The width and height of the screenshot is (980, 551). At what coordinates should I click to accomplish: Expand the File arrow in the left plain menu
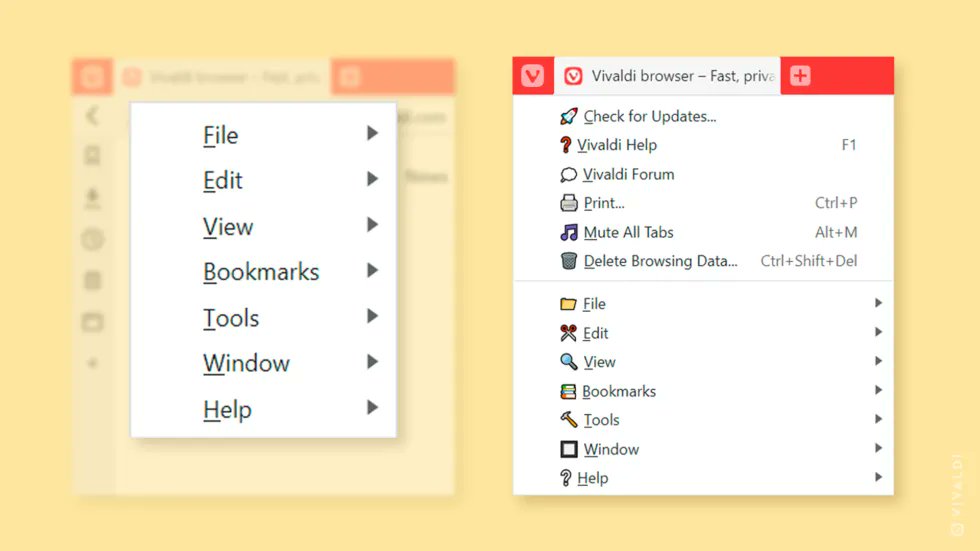point(372,133)
